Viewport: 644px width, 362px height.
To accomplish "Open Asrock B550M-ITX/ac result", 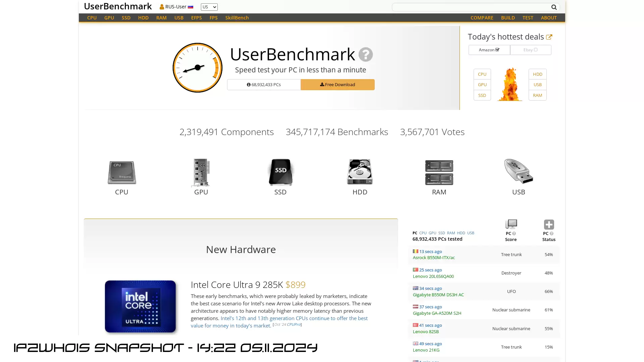I will tap(434, 258).
